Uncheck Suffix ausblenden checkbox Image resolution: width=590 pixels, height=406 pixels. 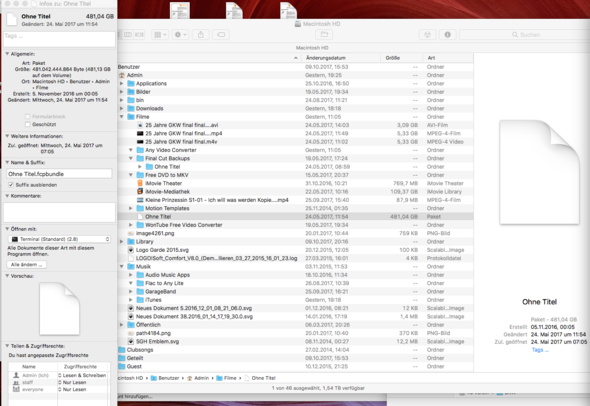(11, 185)
